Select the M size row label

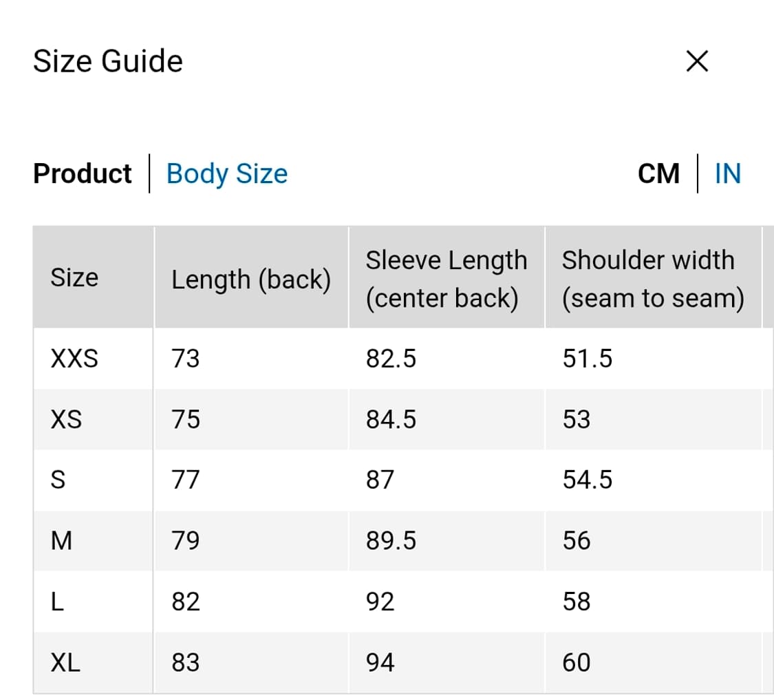(61, 541)
